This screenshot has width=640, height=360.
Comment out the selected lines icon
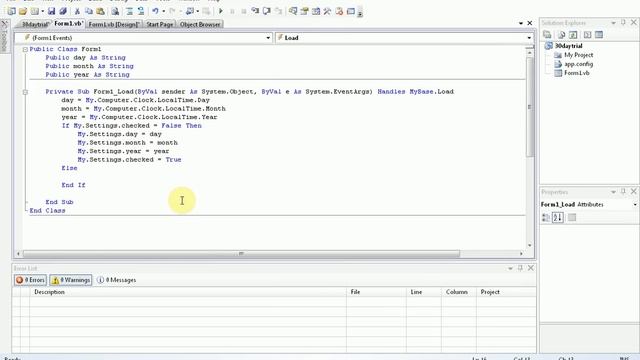129,11
